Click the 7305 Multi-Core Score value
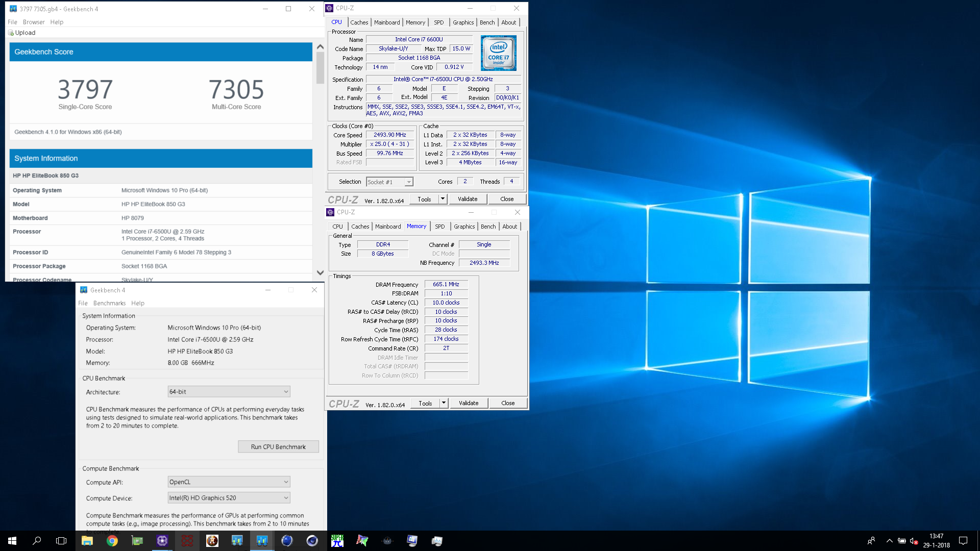Viewport: 980px width, 551px height. pos(236,90)
